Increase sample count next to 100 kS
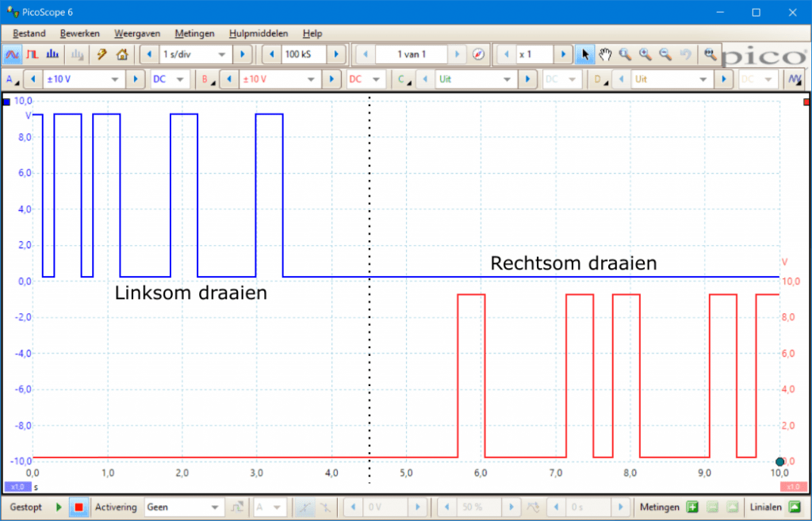 (336, 55)
